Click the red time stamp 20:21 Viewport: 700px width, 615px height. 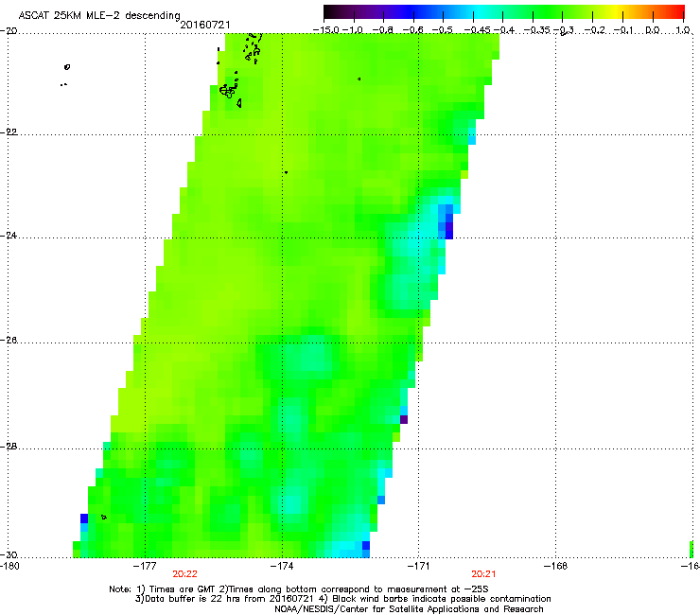(483, 574)
